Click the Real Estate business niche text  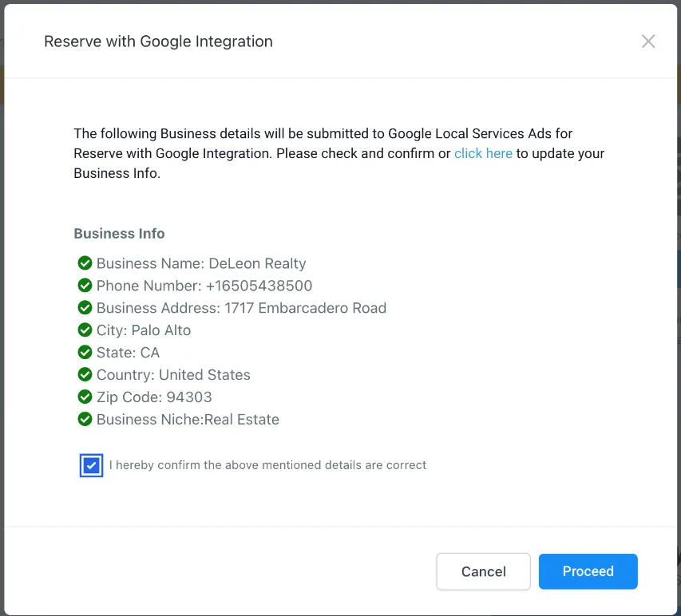coord(242,420)
